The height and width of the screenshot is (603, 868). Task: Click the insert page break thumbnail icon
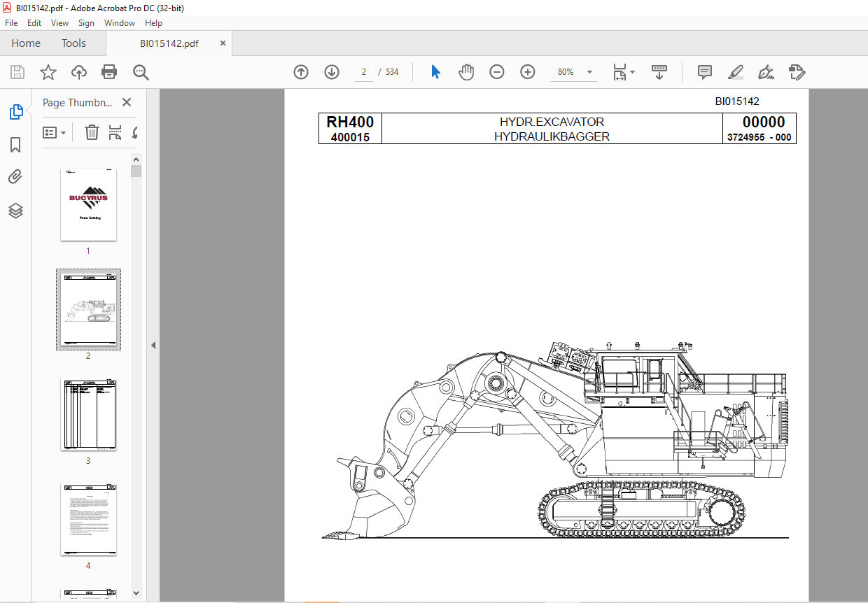pyautogui.click(x=115, y=132)
